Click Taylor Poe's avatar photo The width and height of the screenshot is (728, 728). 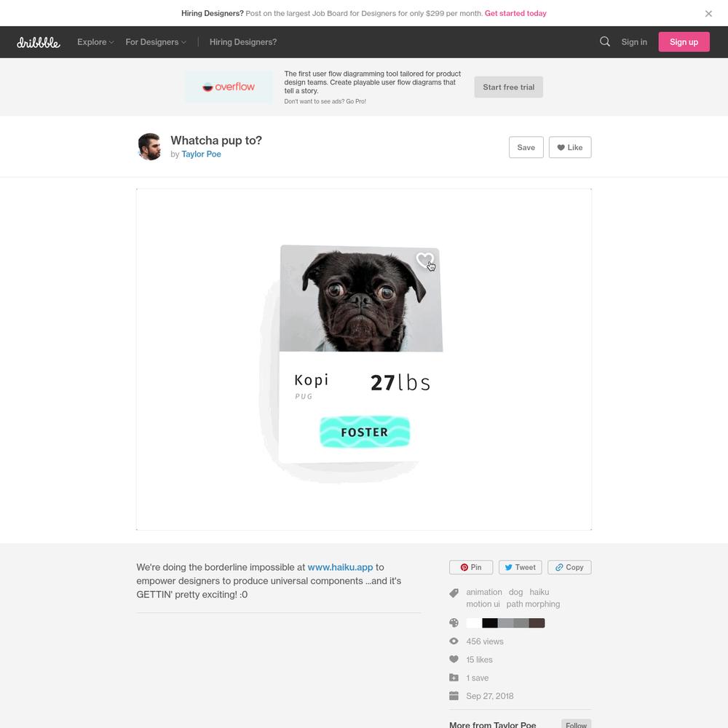149,147
